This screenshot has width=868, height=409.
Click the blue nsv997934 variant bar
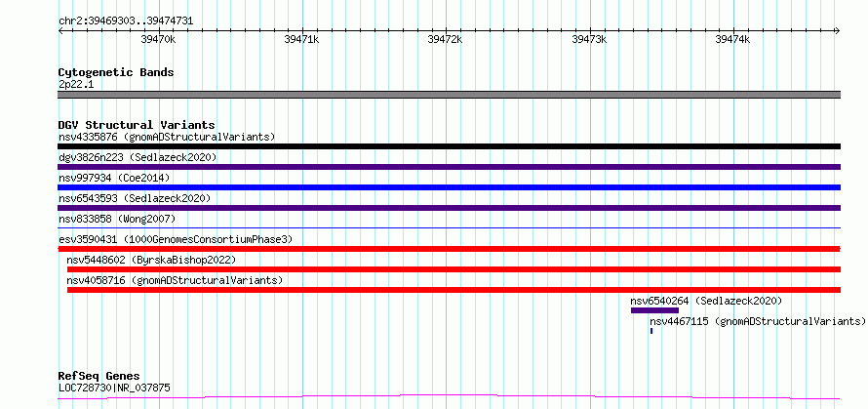pyautogui.click(x=449, y=187)
